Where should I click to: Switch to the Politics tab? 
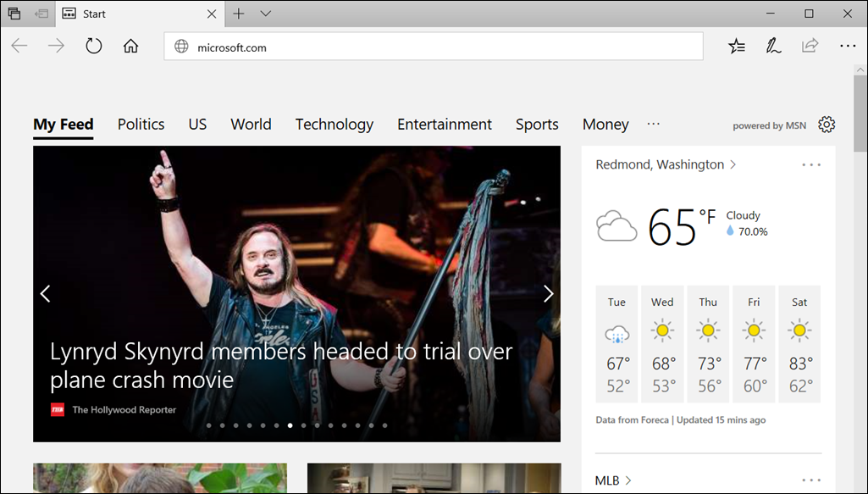pyautogui.click(x=141, y=125)
